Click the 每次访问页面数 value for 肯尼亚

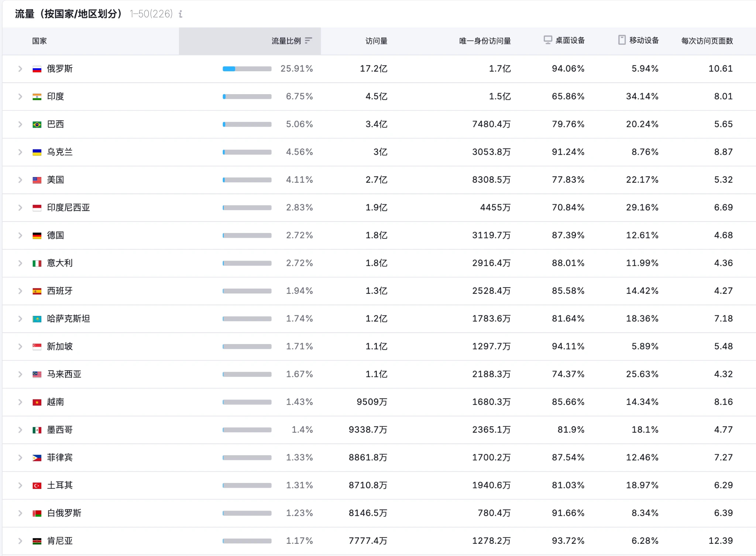tap(720, 541)
